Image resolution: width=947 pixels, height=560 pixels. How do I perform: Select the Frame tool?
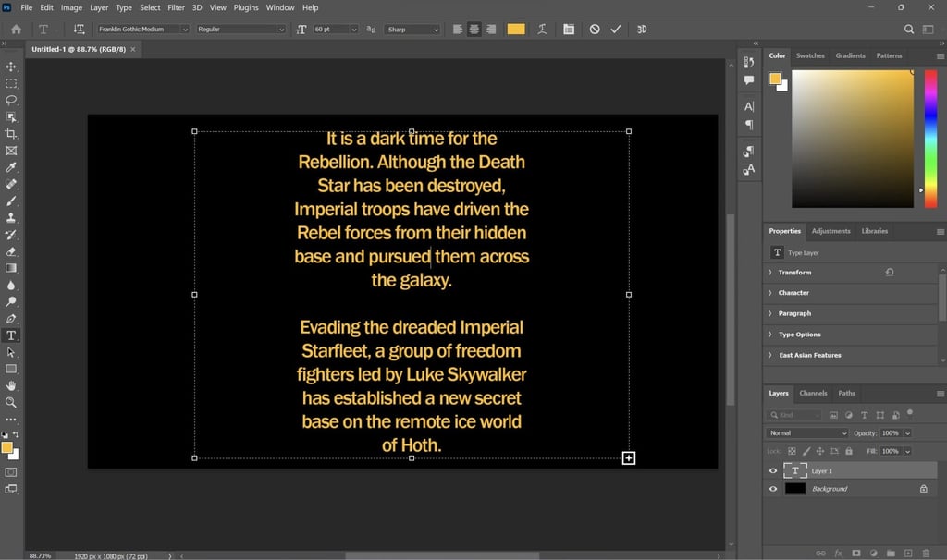click(x=11, y=151)
